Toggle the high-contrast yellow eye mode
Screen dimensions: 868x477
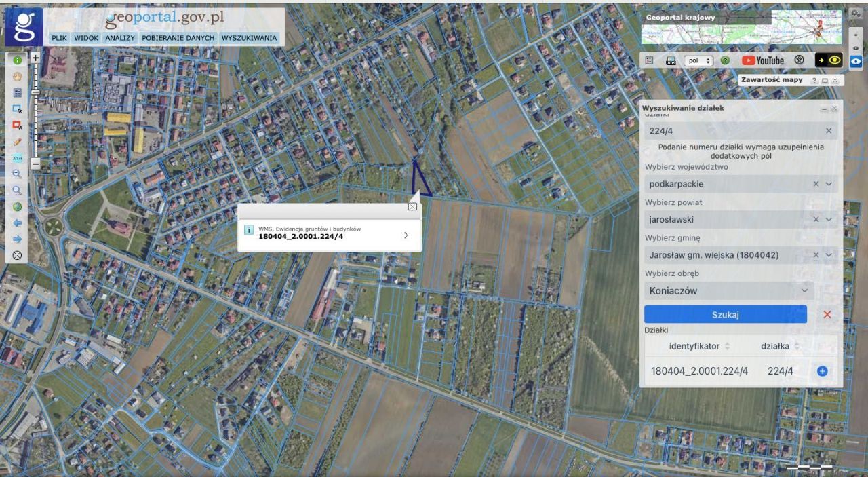click(828, 60)
